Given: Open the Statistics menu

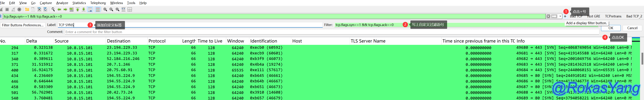Looking at the screenshot, I should [x=79, y=3].
